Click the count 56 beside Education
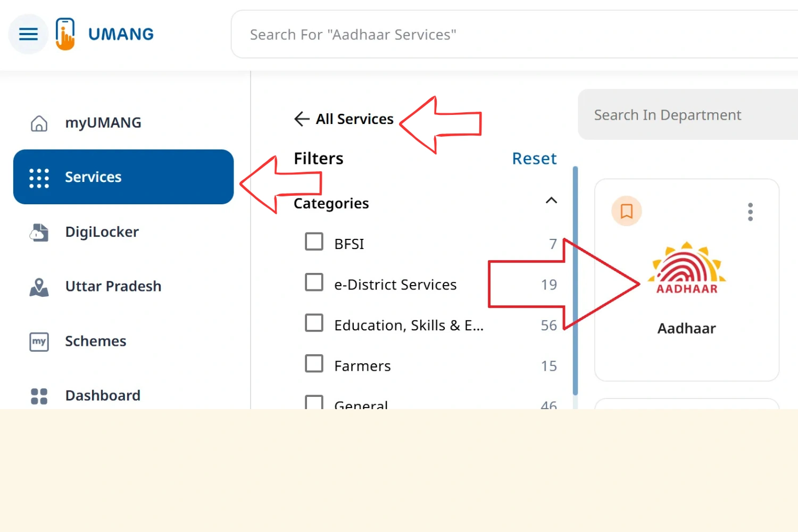 (x=548, y=325)
